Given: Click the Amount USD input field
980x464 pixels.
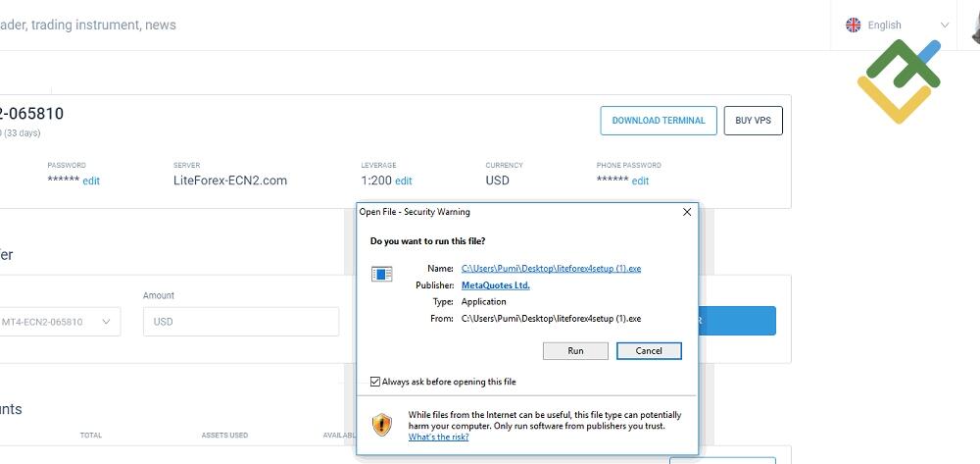Looking at the screenshot, I should 241,322.
